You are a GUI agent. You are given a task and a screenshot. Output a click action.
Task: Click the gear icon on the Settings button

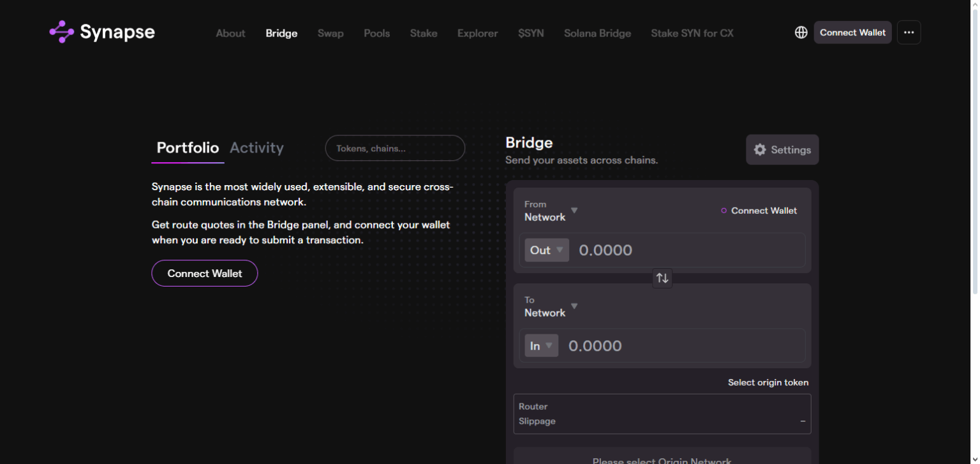tap(760, 149)
